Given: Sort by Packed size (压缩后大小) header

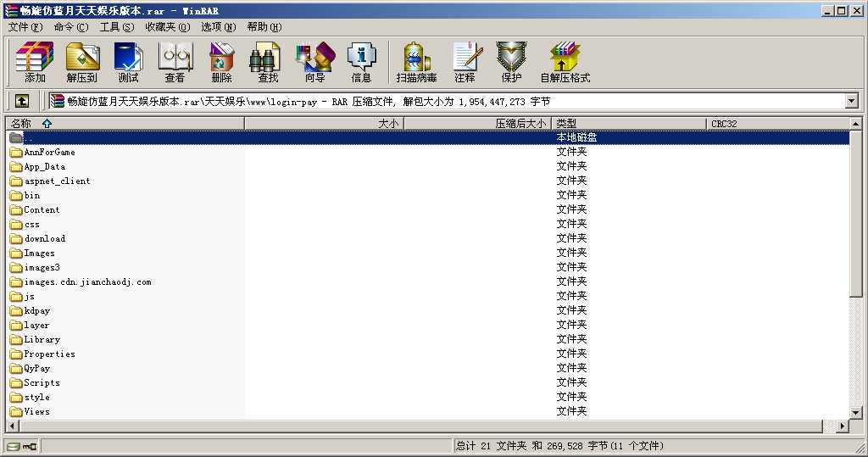Looking at the screenshot, I should point(478,124).
